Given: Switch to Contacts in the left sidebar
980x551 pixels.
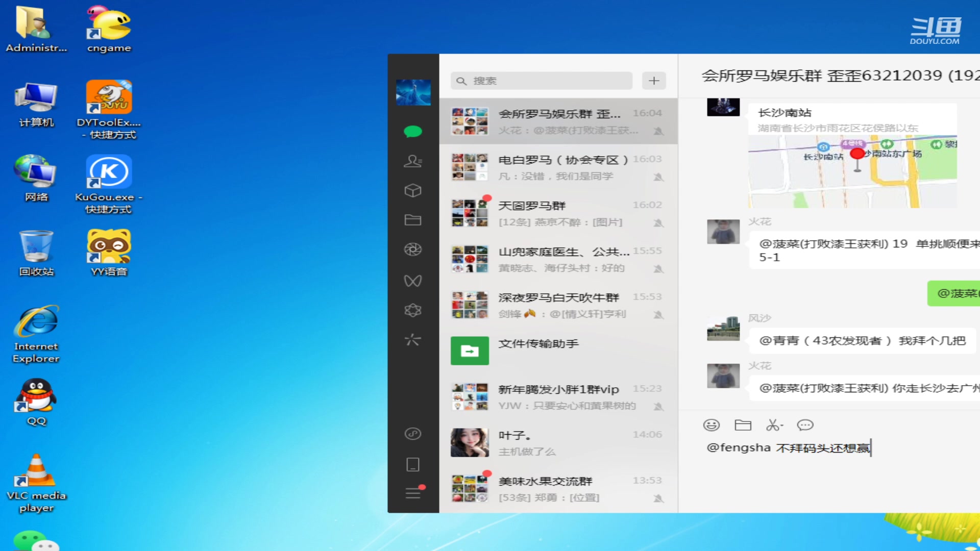Looking at the screenshot, I should click(x=413, y=161).
